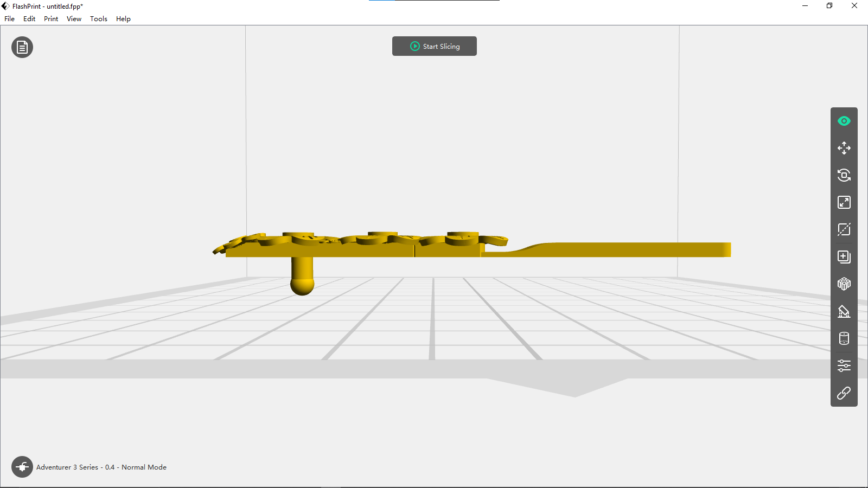Expand the Tools menu

99,19
